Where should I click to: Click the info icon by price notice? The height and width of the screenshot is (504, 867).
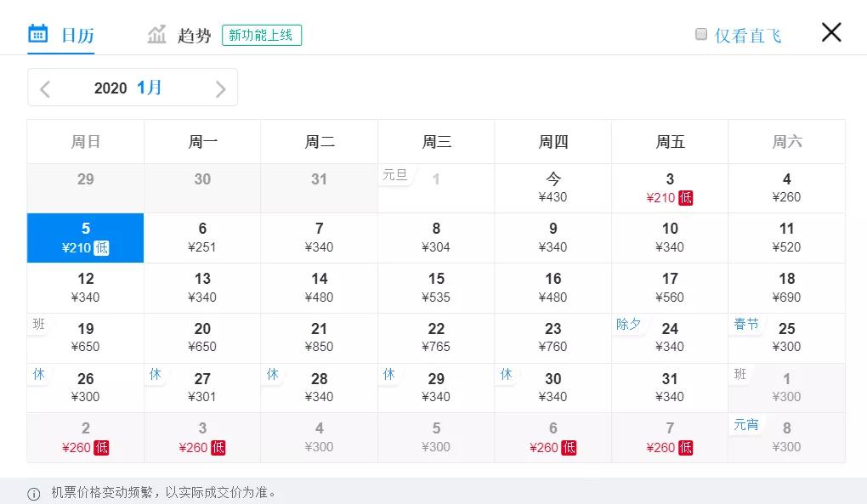pyautogui.click(x=34, y=494)
